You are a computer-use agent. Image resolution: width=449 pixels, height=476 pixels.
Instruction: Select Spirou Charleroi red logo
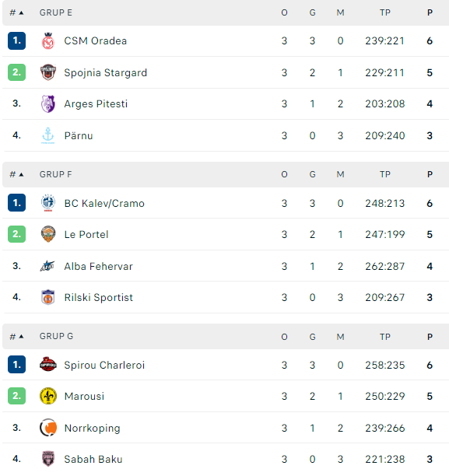click(48, 364)
